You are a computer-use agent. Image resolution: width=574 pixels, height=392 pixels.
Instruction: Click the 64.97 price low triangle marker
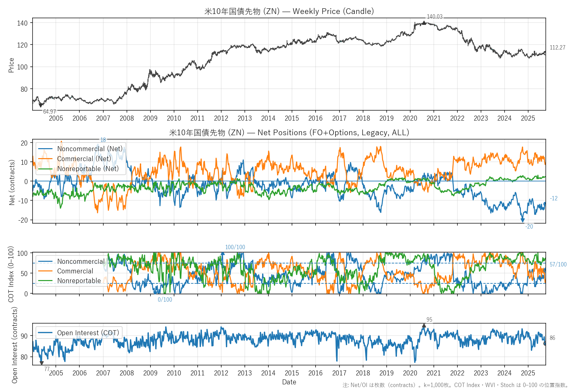click(41, 105)
